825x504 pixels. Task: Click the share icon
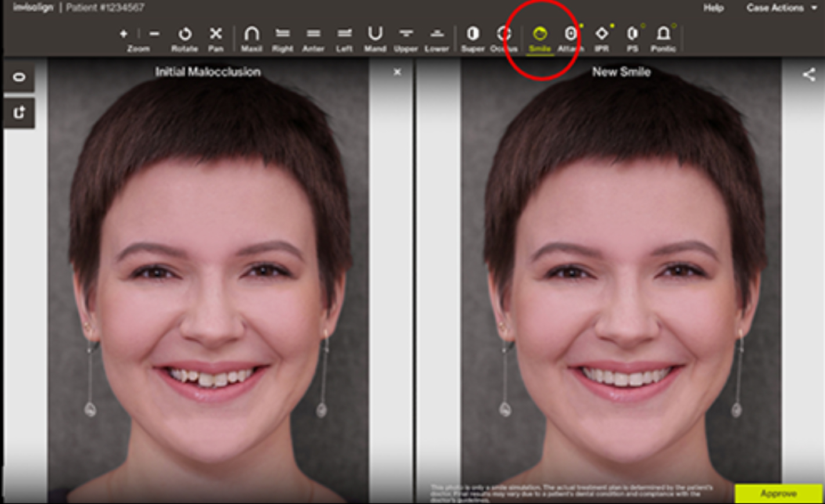(809, 74)
